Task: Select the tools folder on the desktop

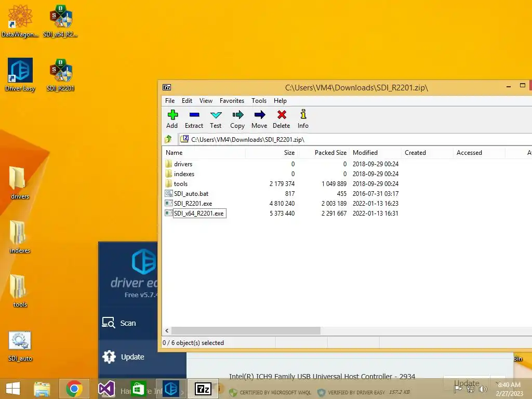Action: [20, 291]
